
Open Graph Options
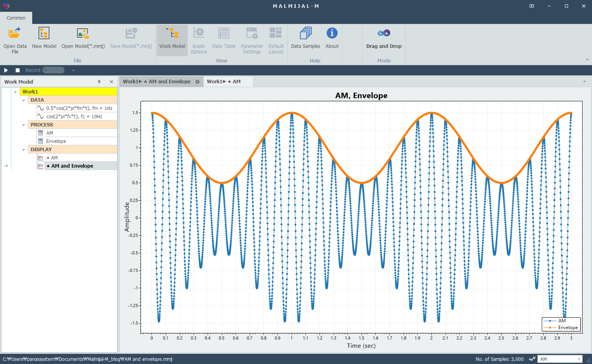199,40
